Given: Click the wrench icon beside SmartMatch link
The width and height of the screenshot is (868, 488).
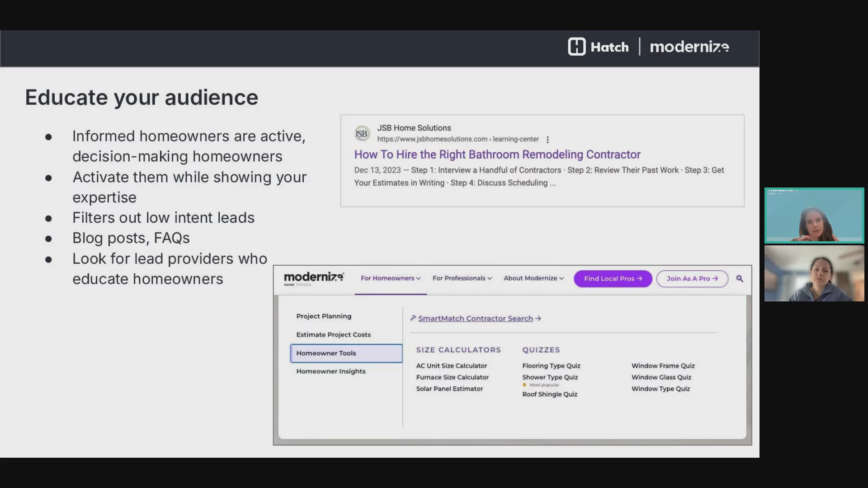Looking at the screenshot, I should [413, 318].
